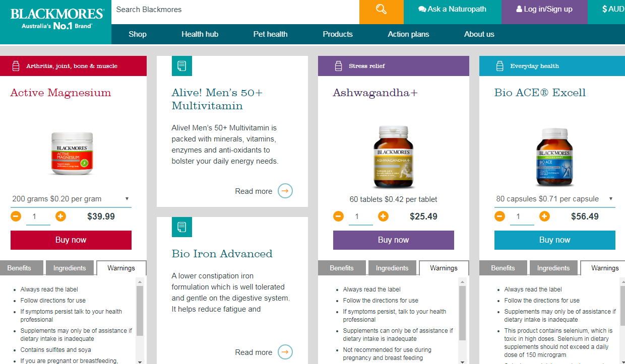This screenshot has width=625, height=364.
Task: Click the Search Blackmores input field
Action: click(x=235, y=10)
